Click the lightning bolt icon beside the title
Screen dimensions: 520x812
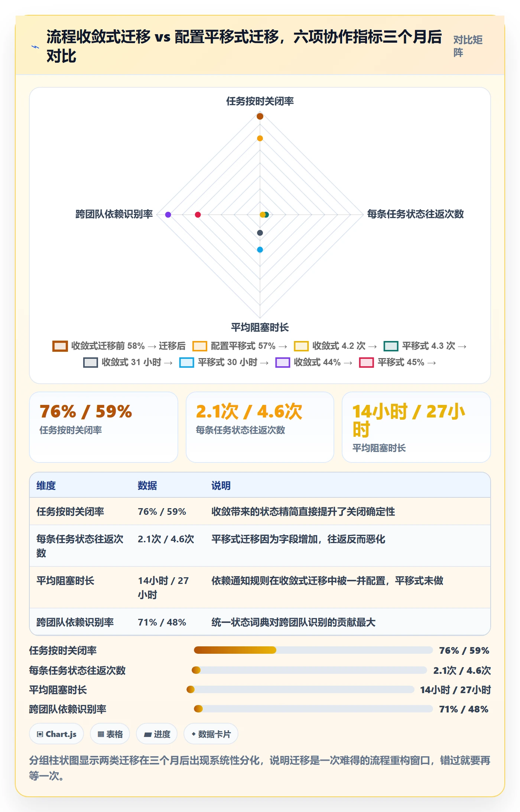pos(35,47)
